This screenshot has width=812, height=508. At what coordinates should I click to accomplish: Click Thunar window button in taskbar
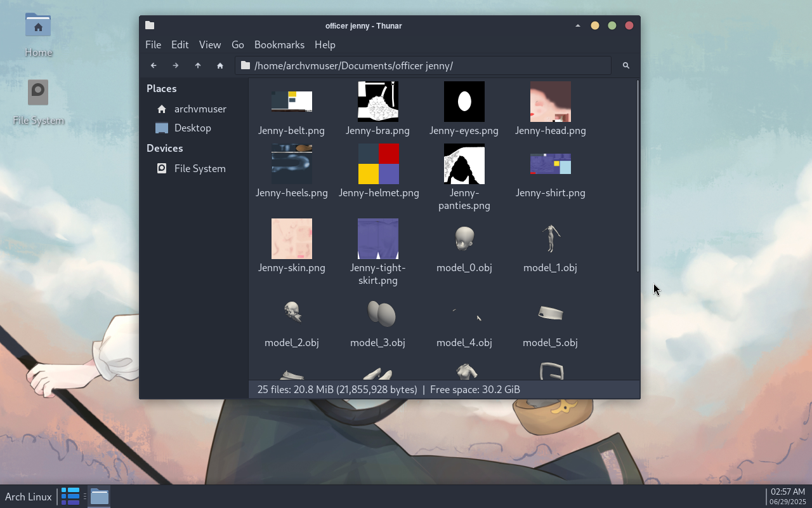pos(99,496)
